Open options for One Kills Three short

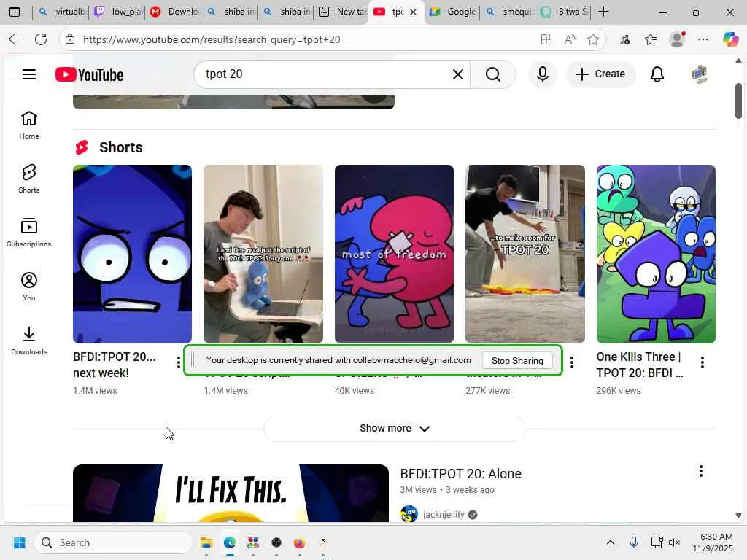(x=703, y=362)
